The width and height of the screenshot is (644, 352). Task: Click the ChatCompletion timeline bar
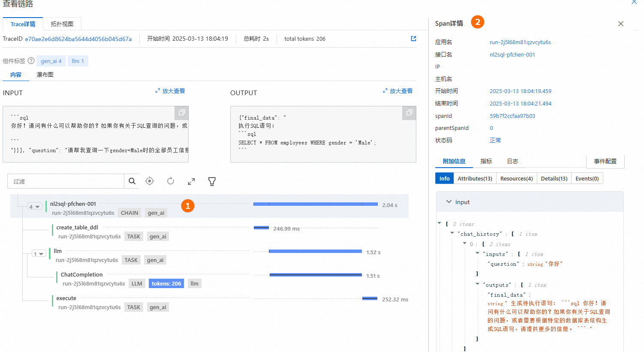[x=316, y=275]
